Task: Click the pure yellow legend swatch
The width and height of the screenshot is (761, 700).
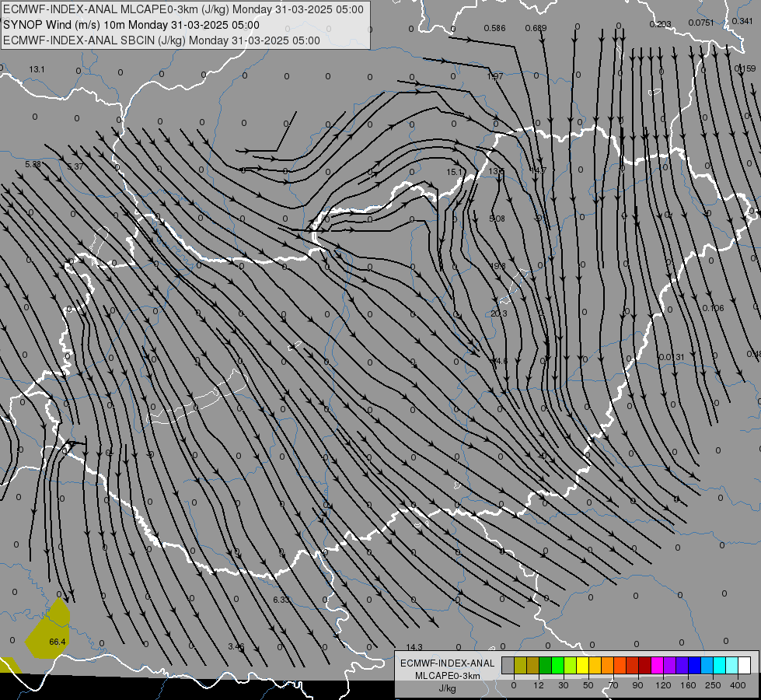Action: coord(583,665)
